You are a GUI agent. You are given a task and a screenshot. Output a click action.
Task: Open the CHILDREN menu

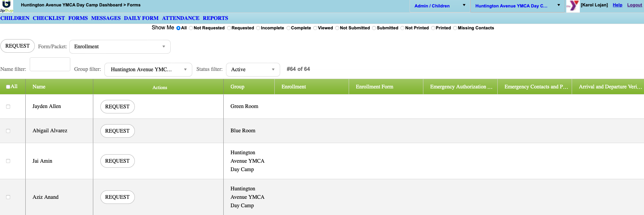tap(15, 18)
